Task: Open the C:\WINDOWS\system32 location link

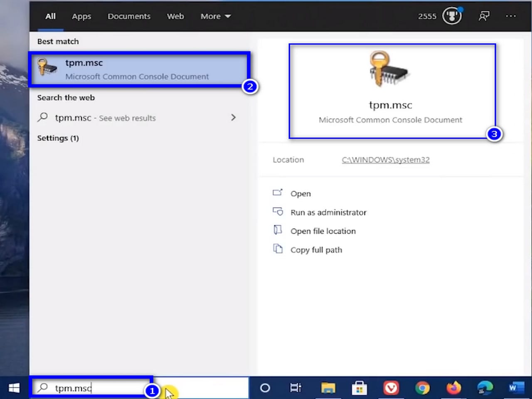Action: [x=386, y=160]
